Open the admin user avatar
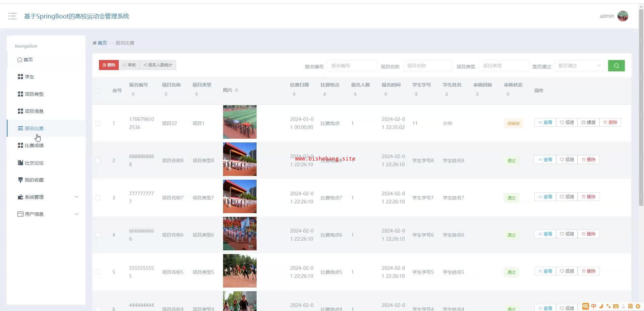 pos(623,16)
